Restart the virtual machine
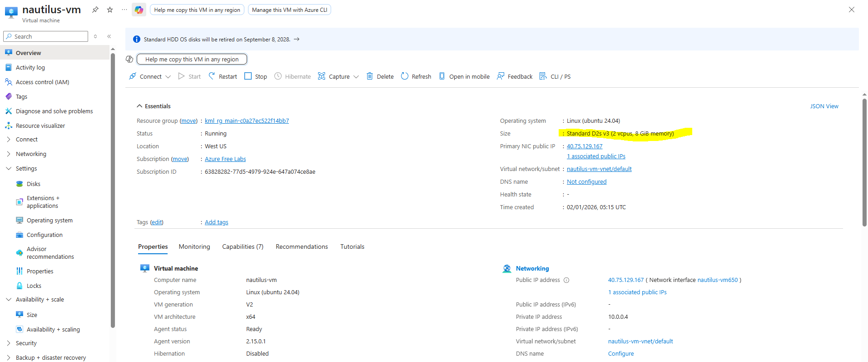 pos(223,76)
